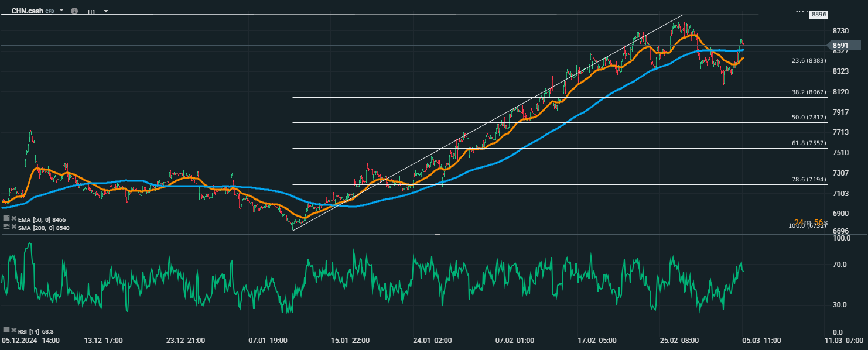Click the 23.12 21:00 time axis label

tap(184, 340)
